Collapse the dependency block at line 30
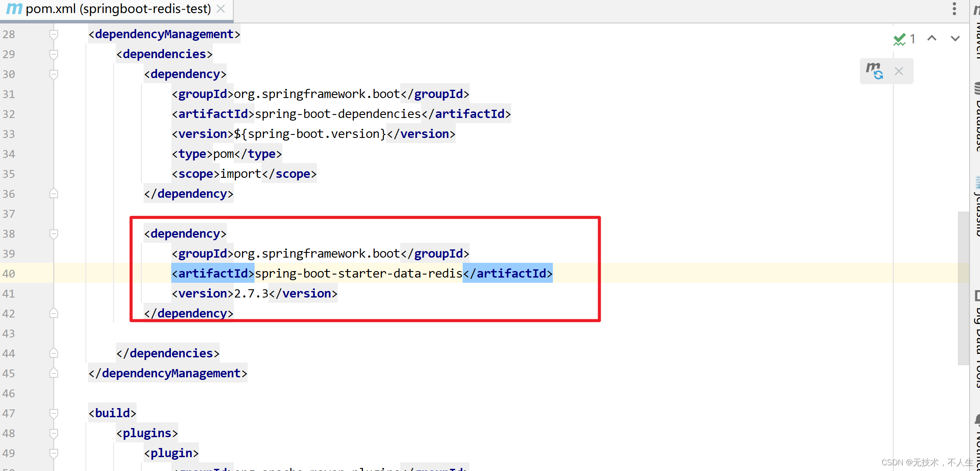This screenshot has width=980, height=471. point(54,74)
